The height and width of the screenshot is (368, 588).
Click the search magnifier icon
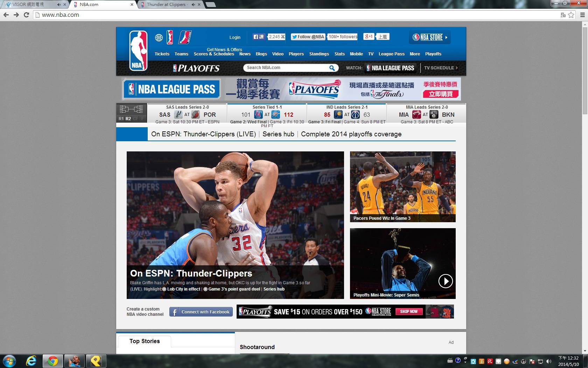tap(332, 68)
